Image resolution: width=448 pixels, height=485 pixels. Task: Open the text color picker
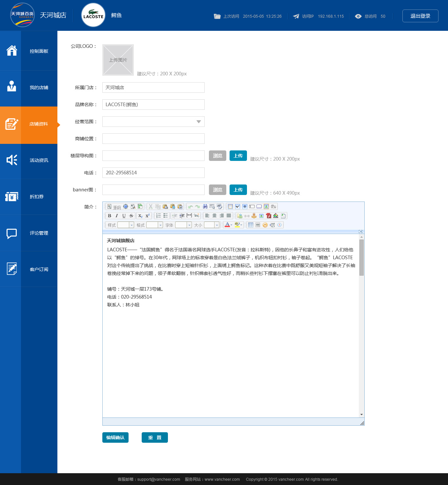point(229,225)
